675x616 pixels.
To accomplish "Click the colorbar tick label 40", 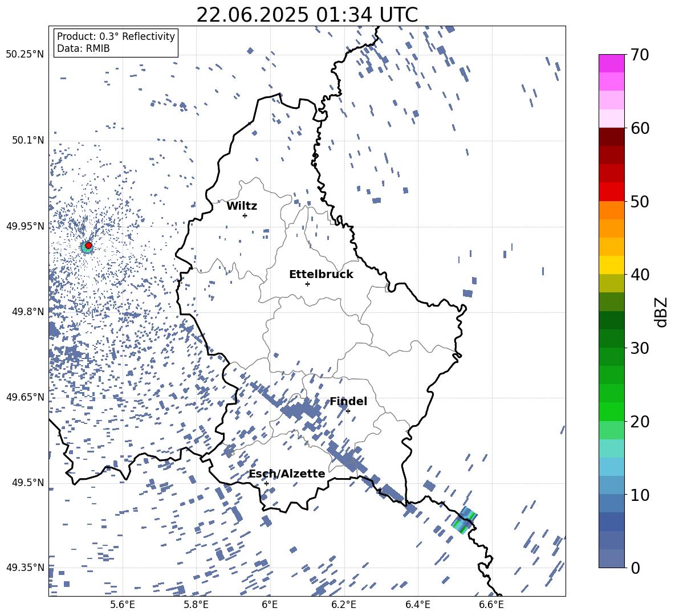I will (640, 275).
